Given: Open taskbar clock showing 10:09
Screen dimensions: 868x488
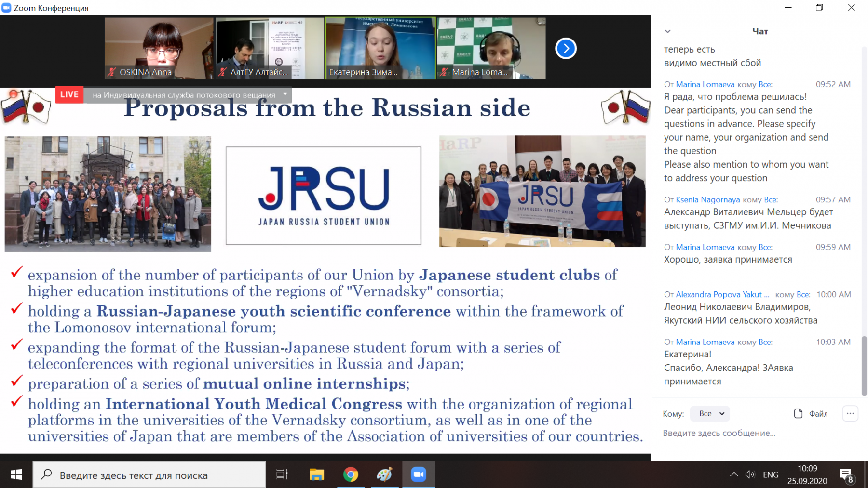Looking at the screenshot, I should point(807,475).
